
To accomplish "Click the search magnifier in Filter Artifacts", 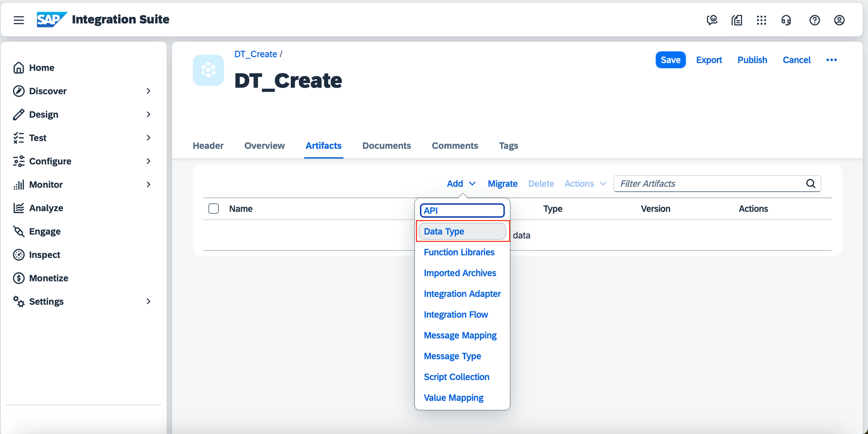I will [x=810, y=183].
